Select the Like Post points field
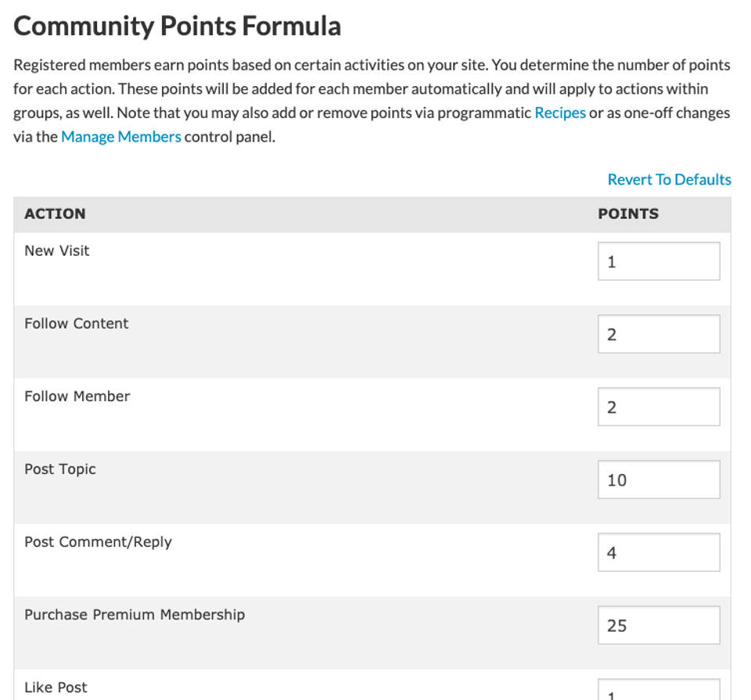Image resolution: width=751 pixels, height=700 pixels. [658, 691]
